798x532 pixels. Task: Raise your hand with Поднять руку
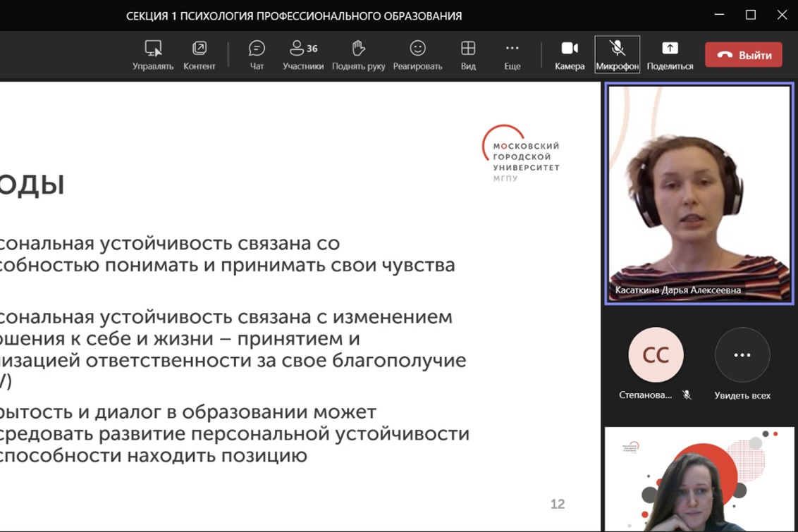pyautogui.click(x=357, y=54)
